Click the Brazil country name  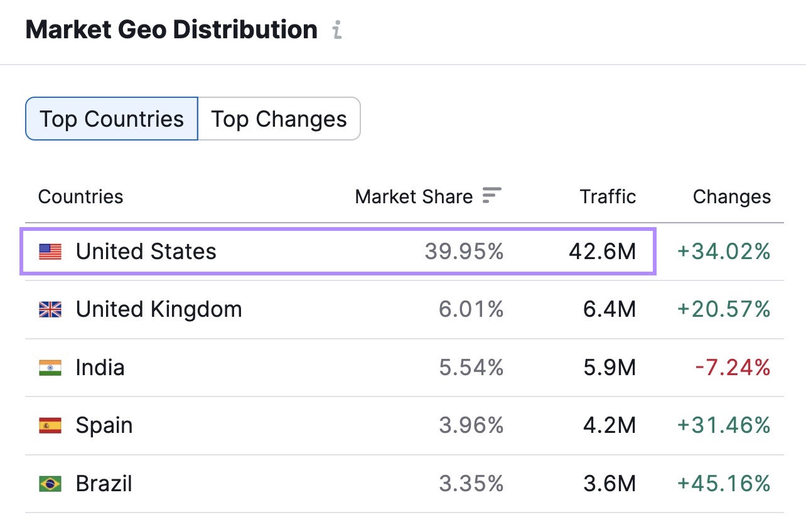[x=104, y=484]
